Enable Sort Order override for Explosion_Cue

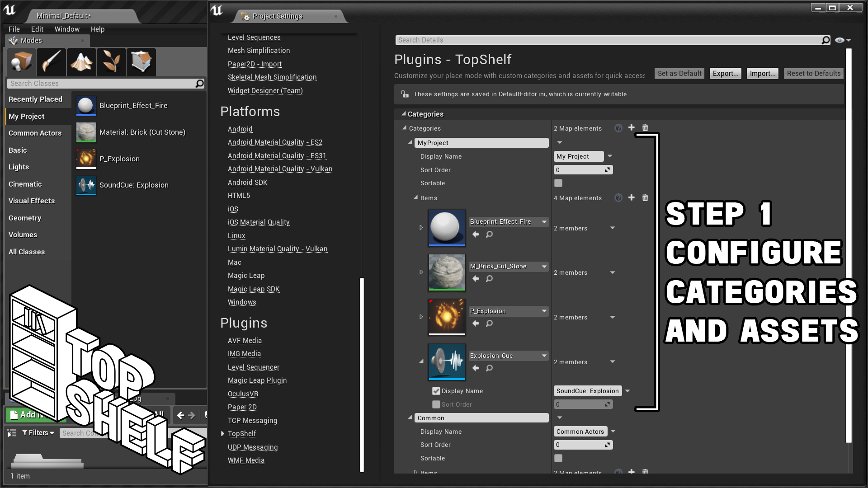point(436,404)
